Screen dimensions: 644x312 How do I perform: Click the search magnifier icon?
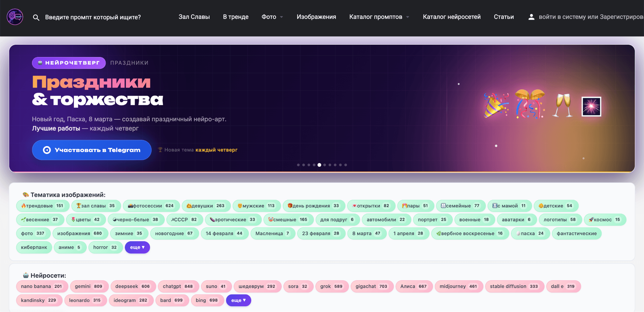(x=36, y=17)
